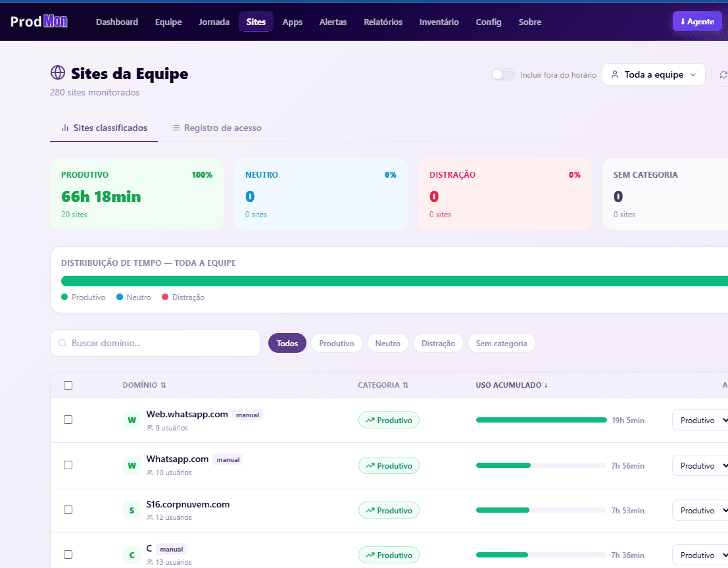This screenshot has height=568, width=728.
Task: Open category dropdown for row C
Action: pos(700,555)
